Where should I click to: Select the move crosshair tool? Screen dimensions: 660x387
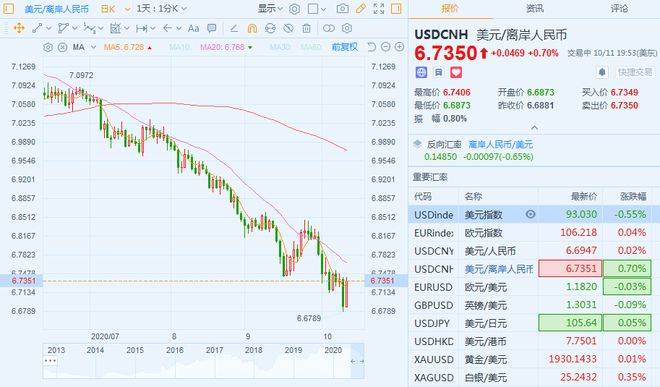[19, 28]
